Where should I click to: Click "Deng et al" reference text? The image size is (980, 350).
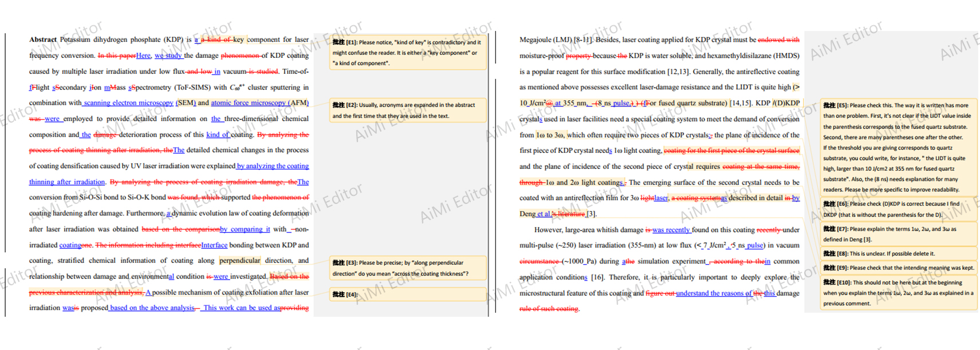click(535, 214)
